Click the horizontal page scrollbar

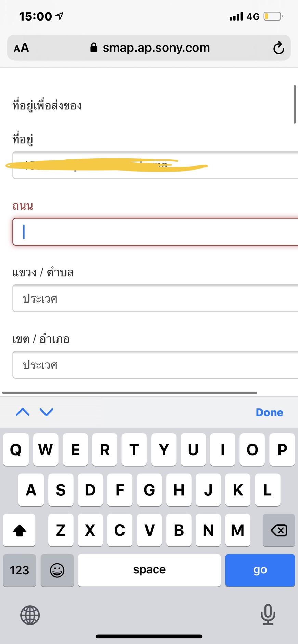(x=129, y=393)
